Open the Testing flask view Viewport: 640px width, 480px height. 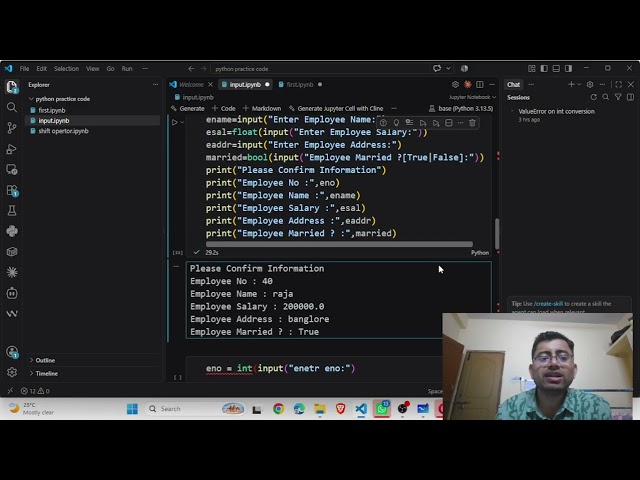[12, 211]
